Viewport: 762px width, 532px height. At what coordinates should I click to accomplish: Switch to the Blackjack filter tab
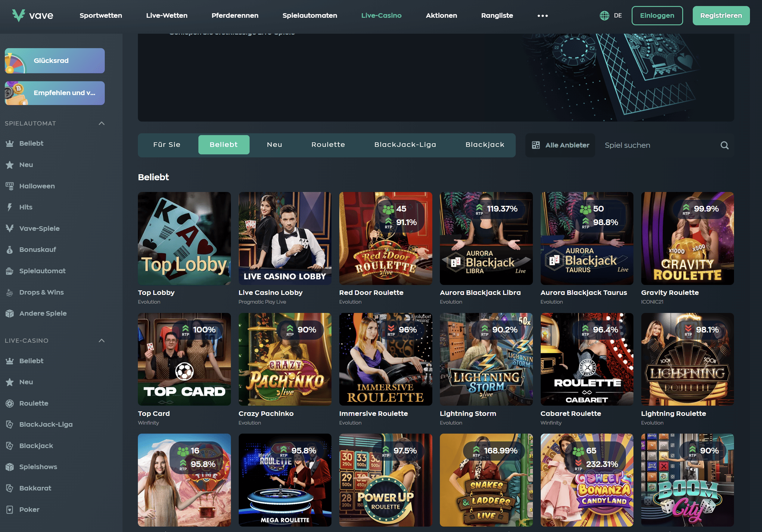(x=485, y=145)
